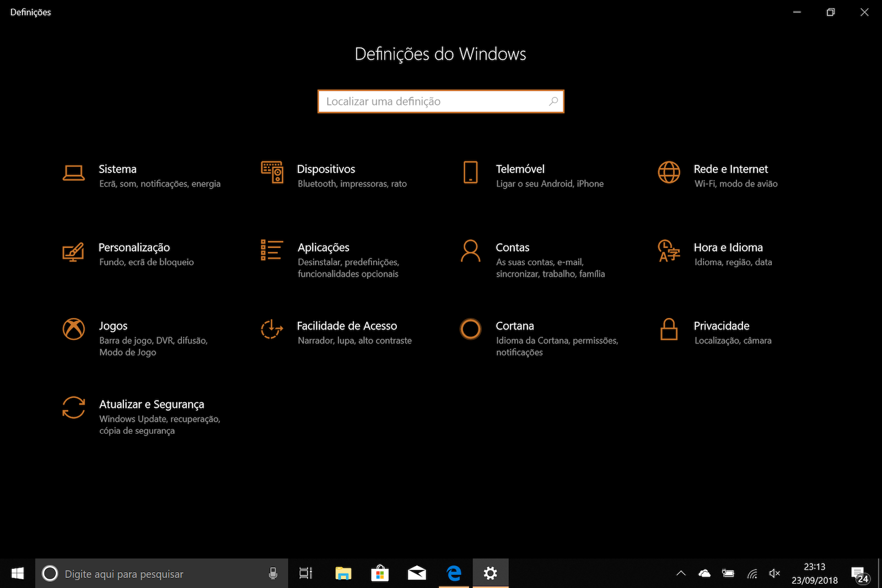Restore down the Definições window
The image size is (882, 588).
pos(831,12)
